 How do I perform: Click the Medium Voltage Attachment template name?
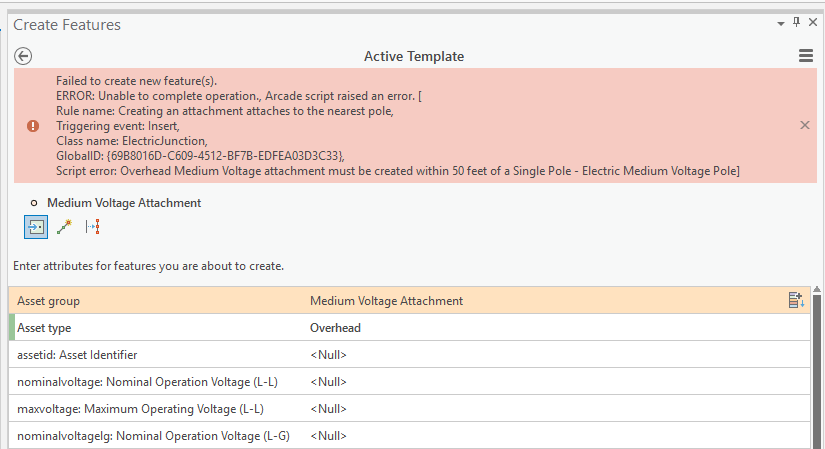click(x=124, y=203)
